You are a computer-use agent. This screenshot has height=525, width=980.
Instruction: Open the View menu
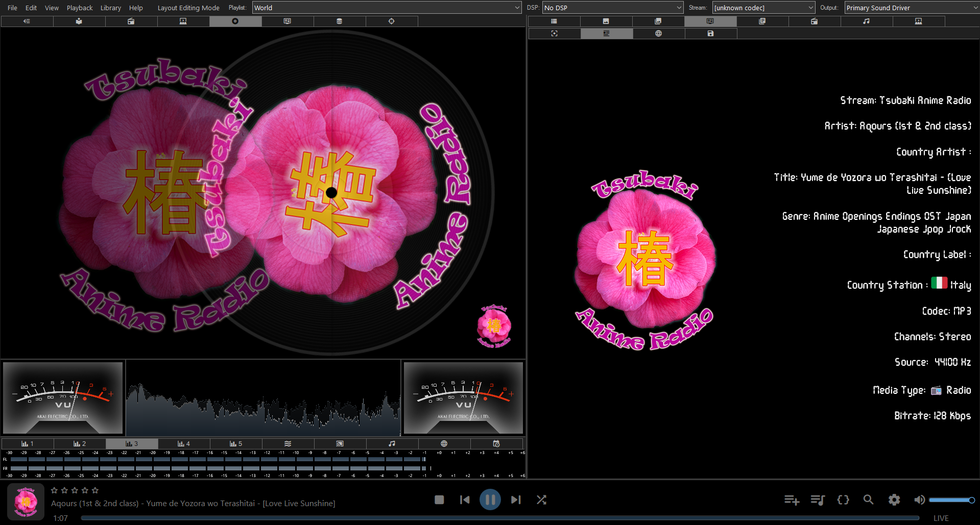pyautogui.click(x=52, y=8)
